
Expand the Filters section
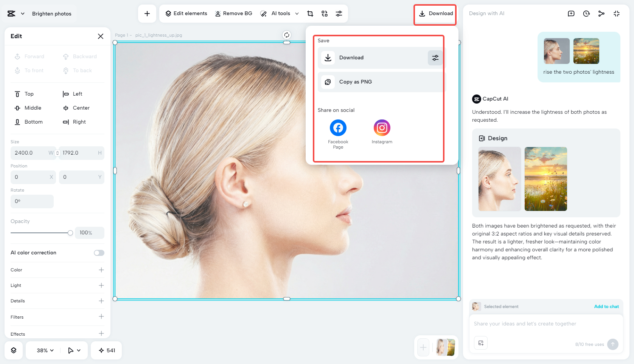(x=101, y=316)
